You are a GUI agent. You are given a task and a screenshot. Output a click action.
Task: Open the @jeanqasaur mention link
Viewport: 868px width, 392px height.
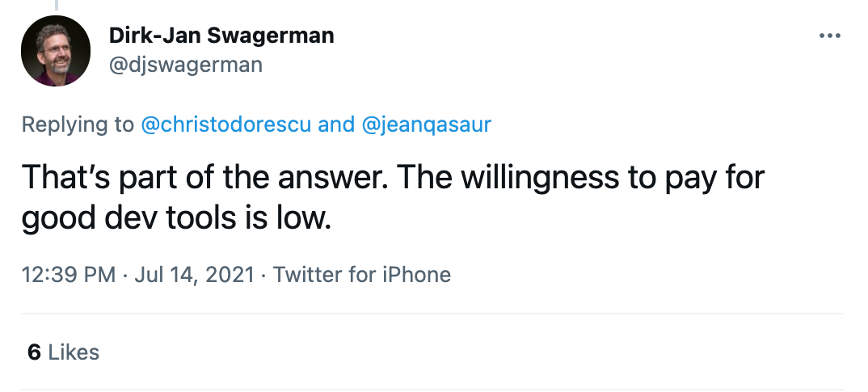[426, 124]
